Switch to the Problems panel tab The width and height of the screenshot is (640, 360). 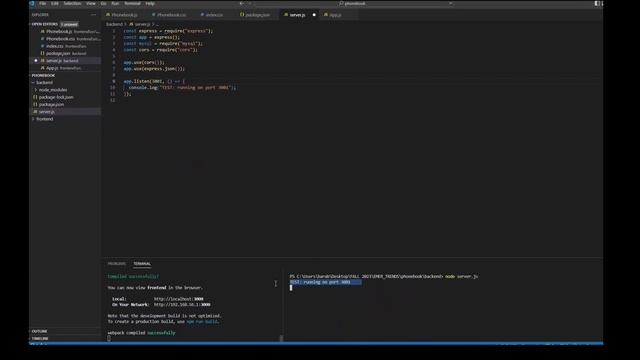pyautogui.click(x=116, y=264)
